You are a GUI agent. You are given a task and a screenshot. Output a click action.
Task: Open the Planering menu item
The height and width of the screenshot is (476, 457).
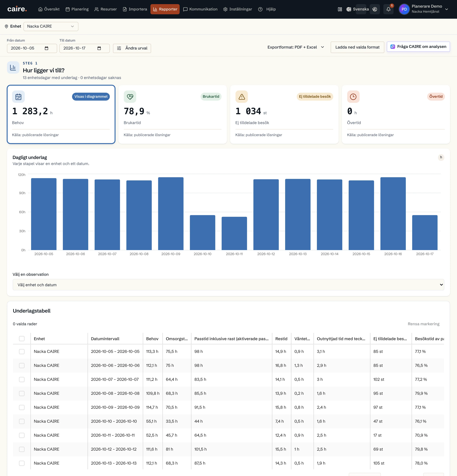click(x=77, y=9)
